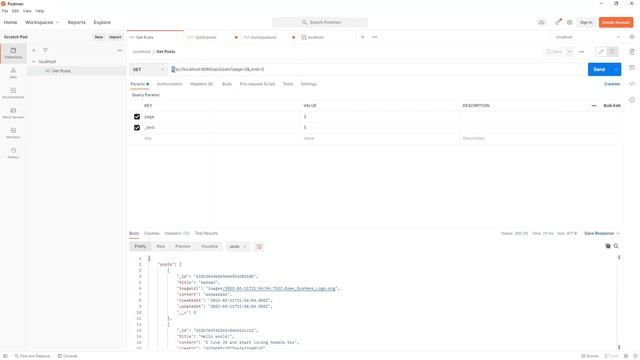
Task: Switch to the Preview response view
Action: (x=182, y=247)
